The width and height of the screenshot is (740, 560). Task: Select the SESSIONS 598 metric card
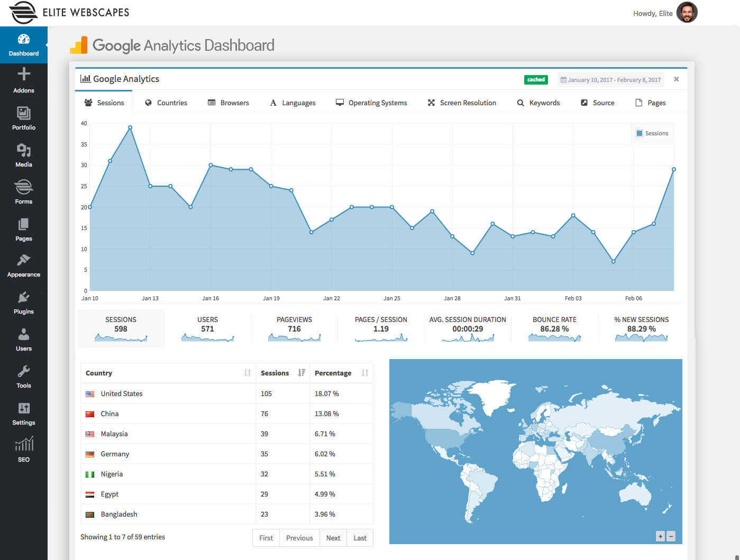121,328
